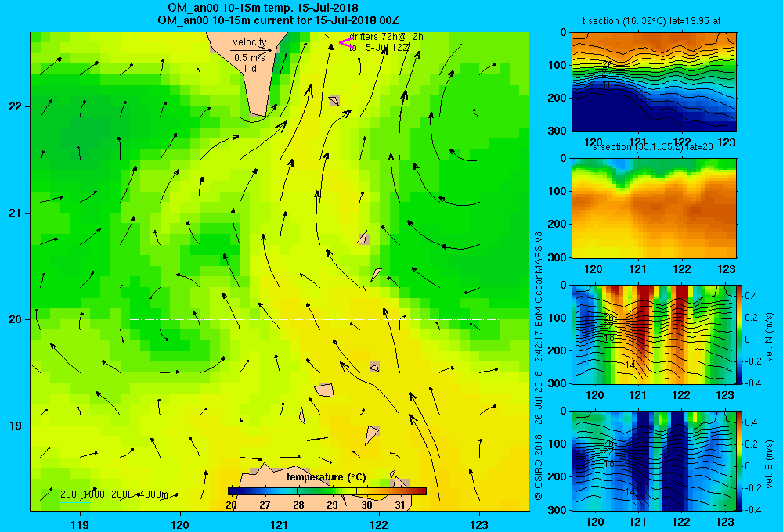Select the 'vel. E (m/s)' axis label
This screenshot has height=532, width=783.
coord(769,464)
